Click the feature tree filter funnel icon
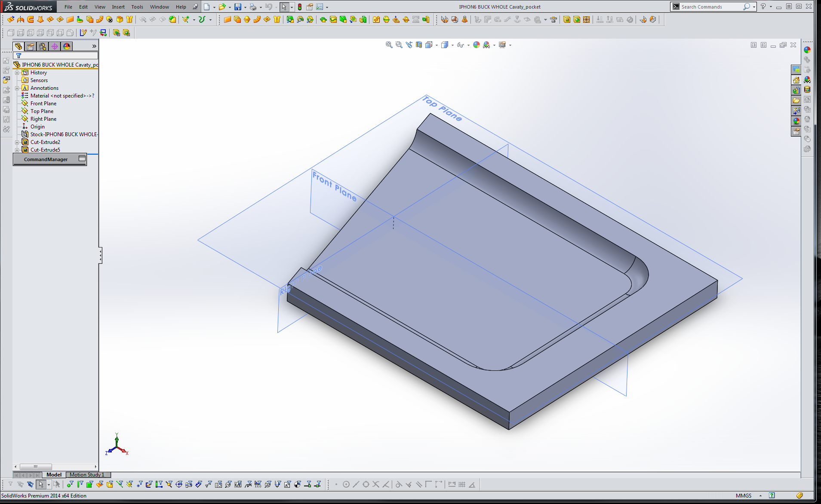The width and height of the screenshot is (821, 504). pyautogui.click(x=18, y=56)
